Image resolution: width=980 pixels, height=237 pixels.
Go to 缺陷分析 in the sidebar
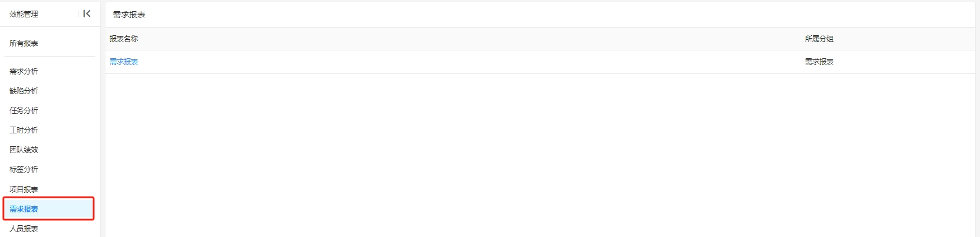(x=24, y=91)
